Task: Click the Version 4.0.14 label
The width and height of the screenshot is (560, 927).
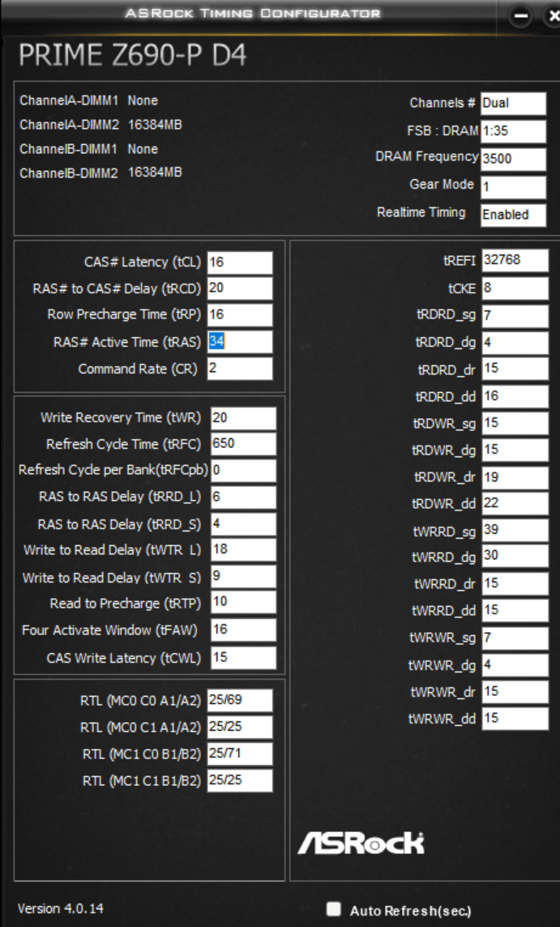Action: (60, 908)
